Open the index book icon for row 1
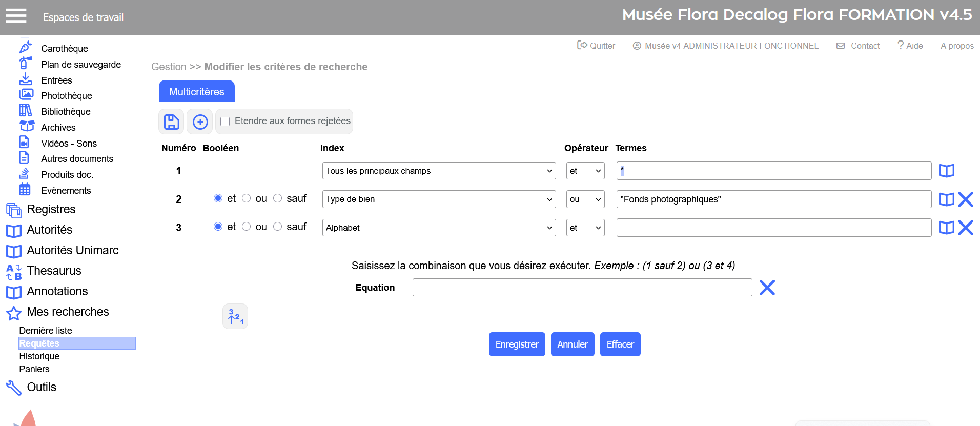The height and width of the screenshot is (426, 980). point(946,171)
